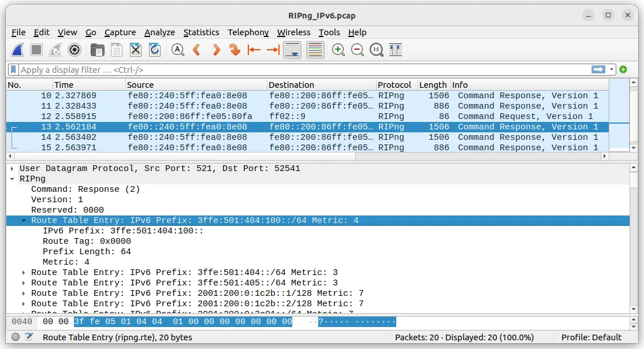This screenshot has width=644, height=349.
Task: Restart the current capture
Action: 55,50
